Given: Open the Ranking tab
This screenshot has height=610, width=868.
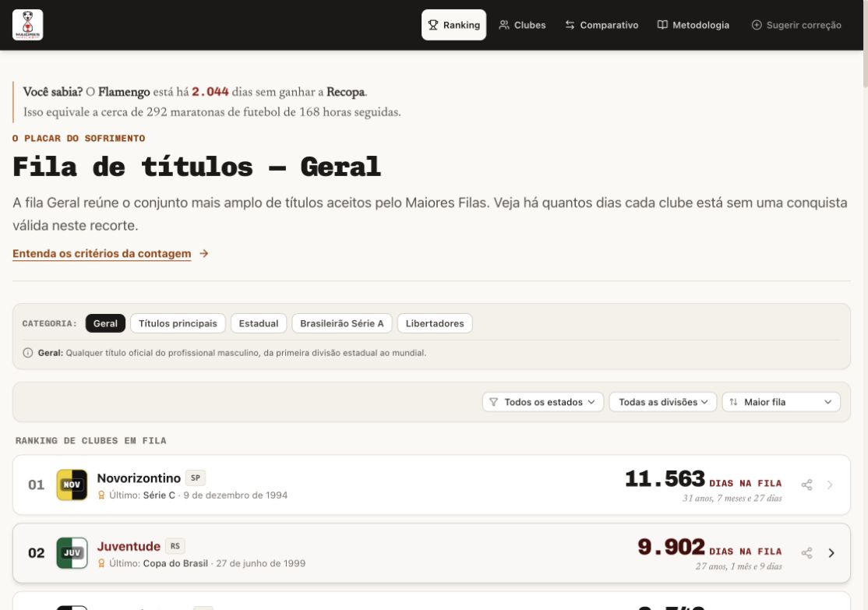Looking at the screenshot, I should [454, 25].
